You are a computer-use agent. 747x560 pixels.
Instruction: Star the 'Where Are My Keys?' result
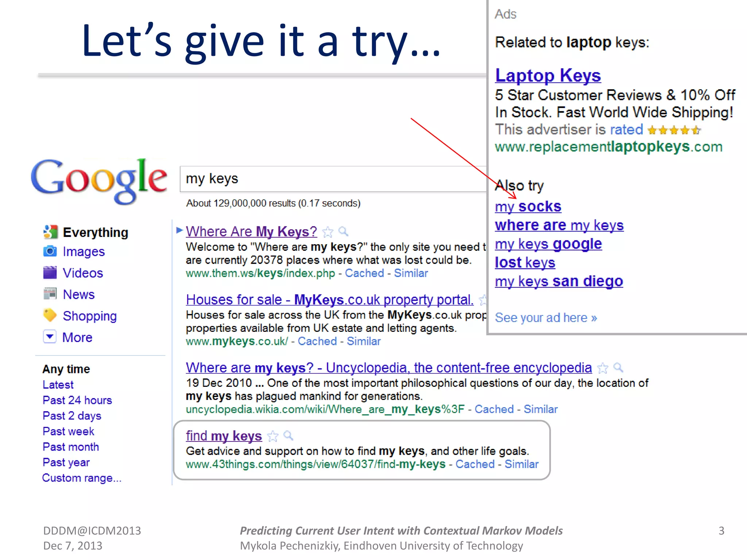328,232
